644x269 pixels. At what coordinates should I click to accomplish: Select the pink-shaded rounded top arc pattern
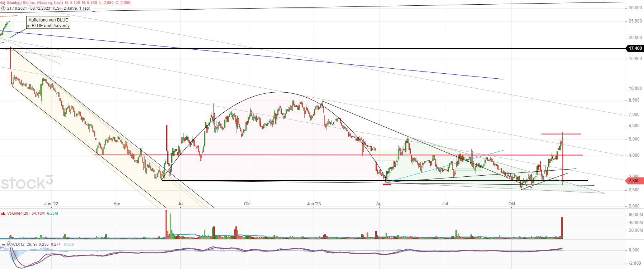pyautogui.click(x=280, y=136)
